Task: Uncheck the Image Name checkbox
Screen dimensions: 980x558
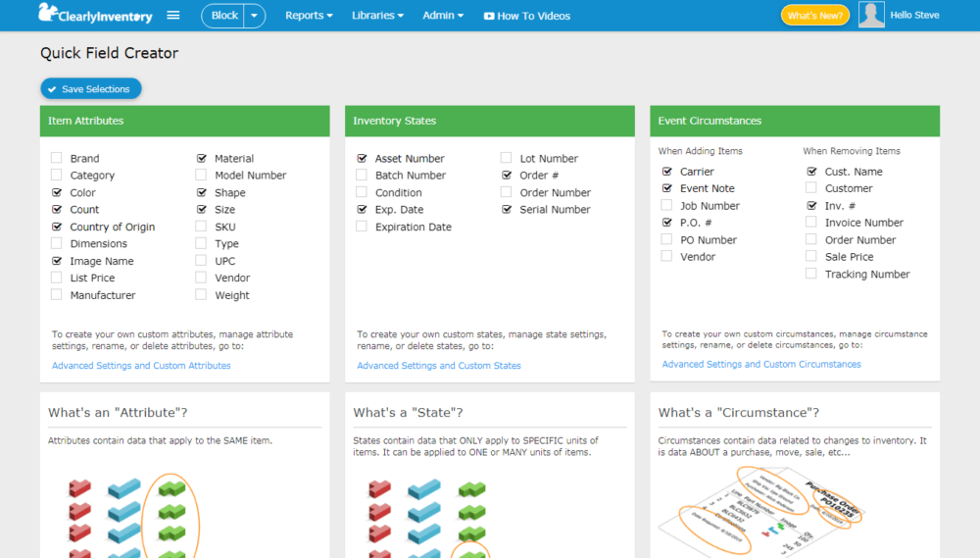Action: tap(56, 260)
